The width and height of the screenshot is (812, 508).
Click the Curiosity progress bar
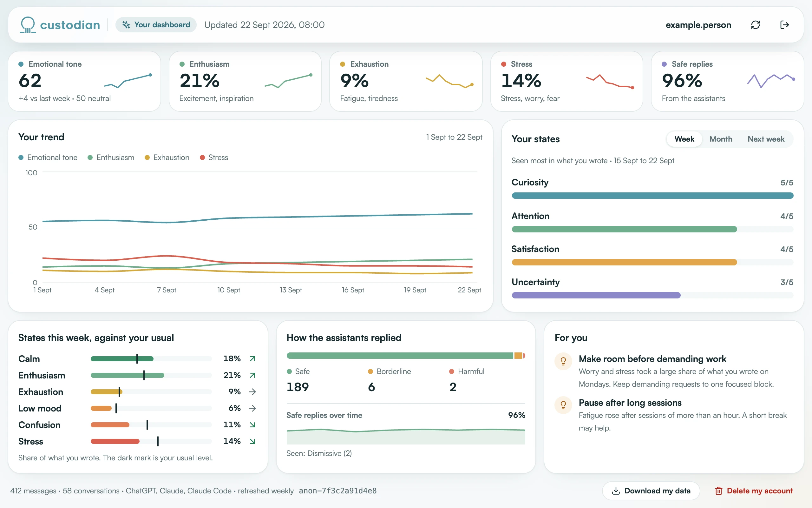pos(652,196)
